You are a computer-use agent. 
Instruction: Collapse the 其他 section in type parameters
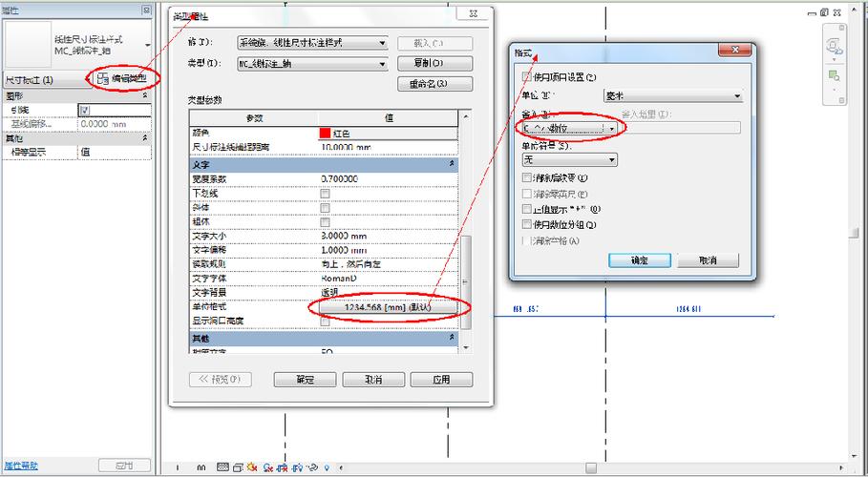coord(452,337)
